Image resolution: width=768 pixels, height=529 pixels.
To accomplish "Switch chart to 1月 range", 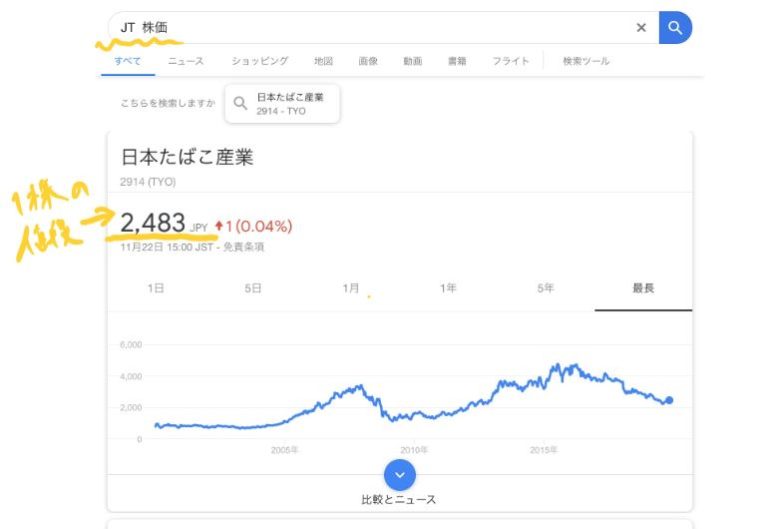I will (350, 288).
